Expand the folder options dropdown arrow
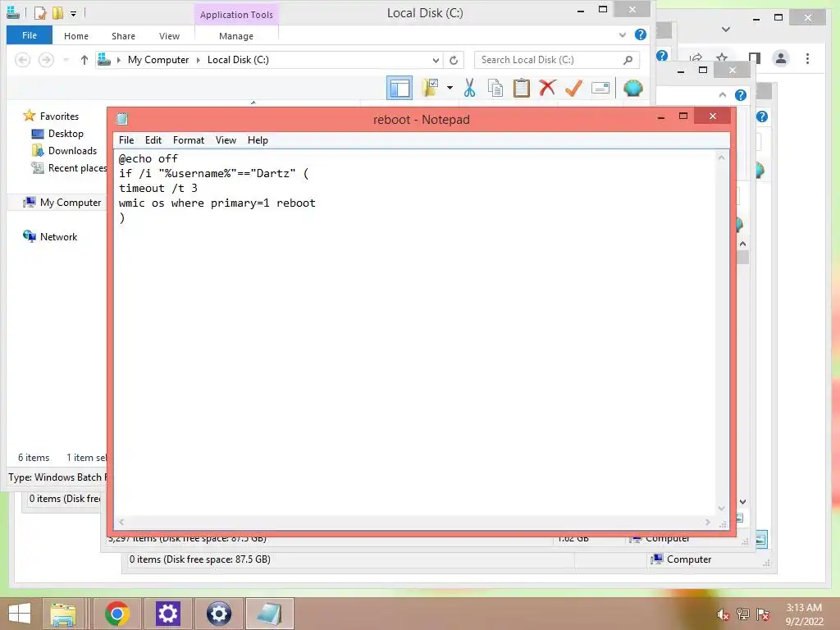Screen dimensions: 840x630 pyautogui.click(x=450, y=88)
